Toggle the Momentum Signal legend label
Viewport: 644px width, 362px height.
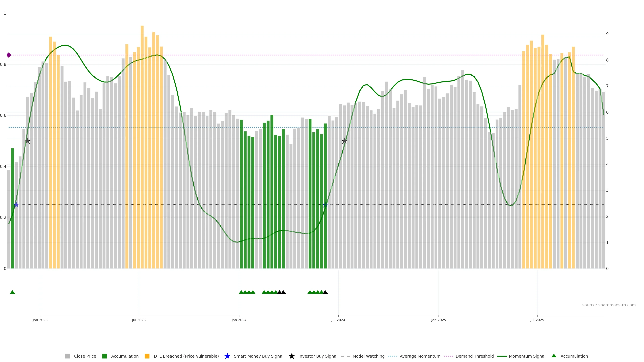click(527, 356)
